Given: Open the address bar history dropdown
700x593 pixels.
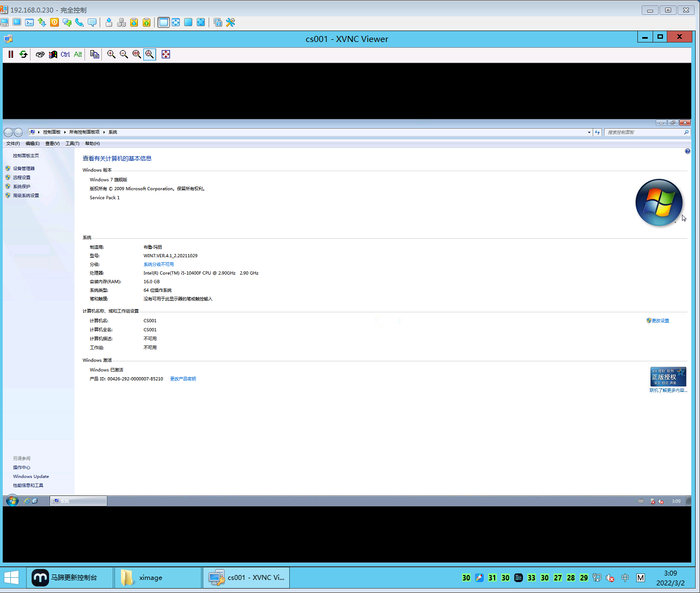Looking at the screenshot, I should tap(589, 132).
